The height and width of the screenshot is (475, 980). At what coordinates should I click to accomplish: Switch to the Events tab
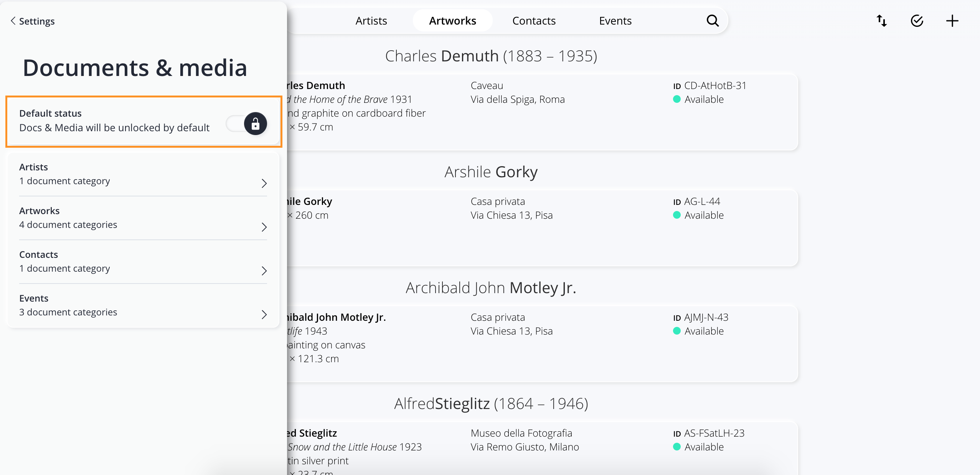(615, 21)
